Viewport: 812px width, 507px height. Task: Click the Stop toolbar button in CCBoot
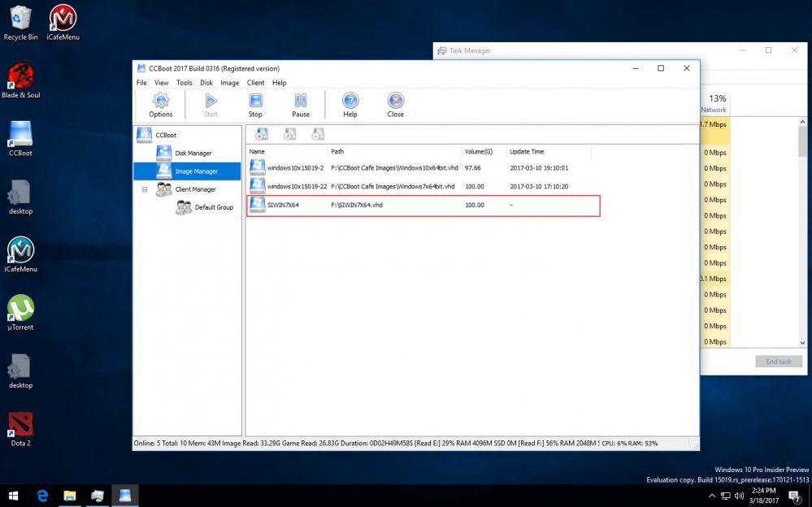255,105
